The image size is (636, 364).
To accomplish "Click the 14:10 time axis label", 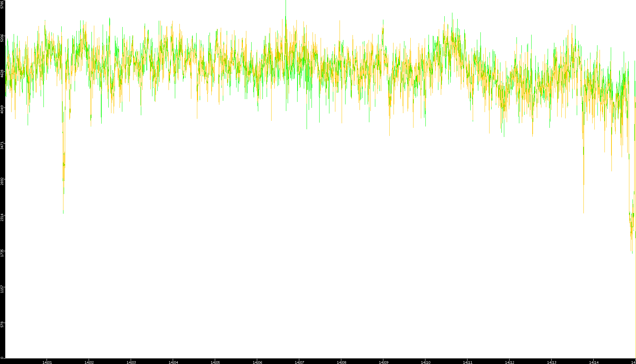I will [425, 362].
